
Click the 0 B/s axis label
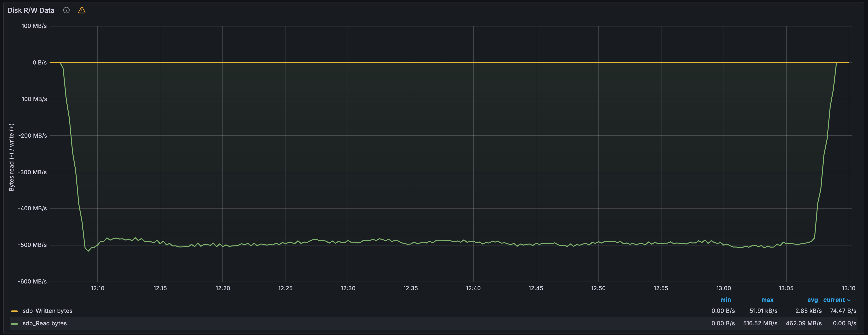coord(40,62)
